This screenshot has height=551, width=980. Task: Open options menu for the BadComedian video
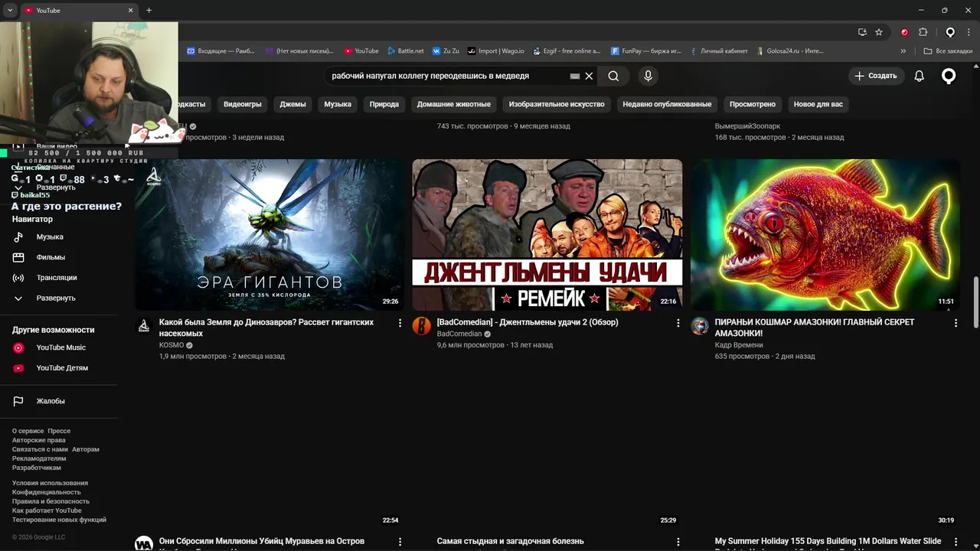[678, 323]
